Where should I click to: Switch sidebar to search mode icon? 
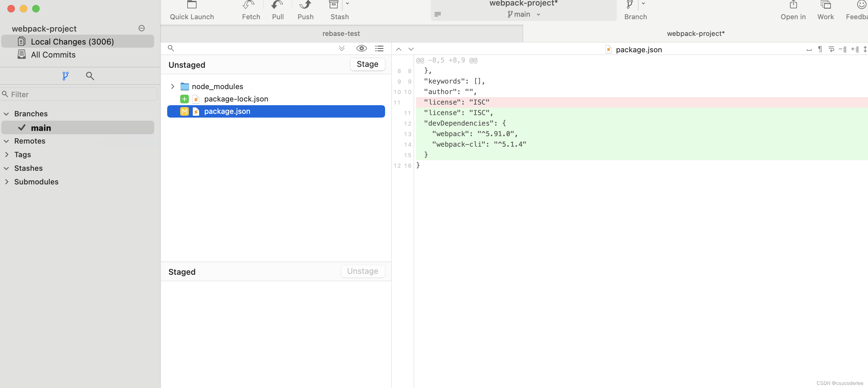(90, 76)
